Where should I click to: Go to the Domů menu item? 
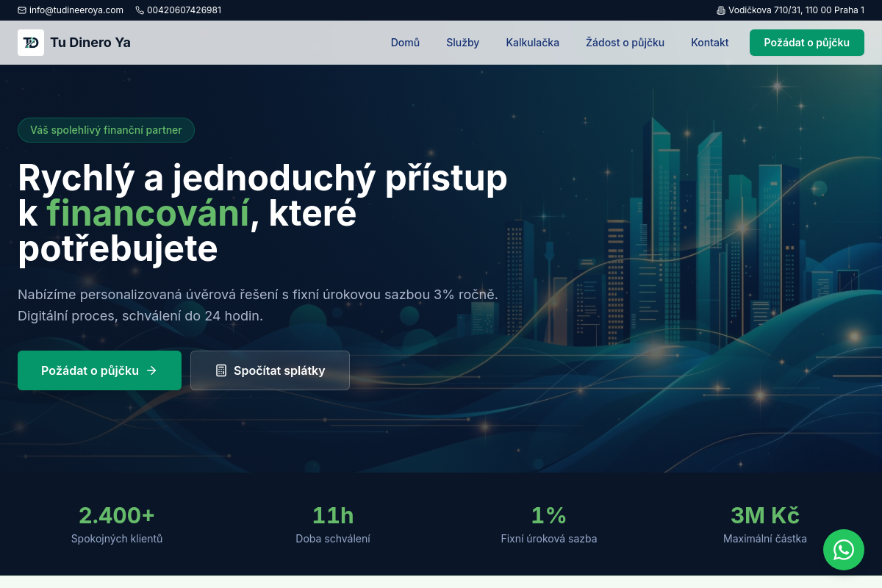point(405,43)
